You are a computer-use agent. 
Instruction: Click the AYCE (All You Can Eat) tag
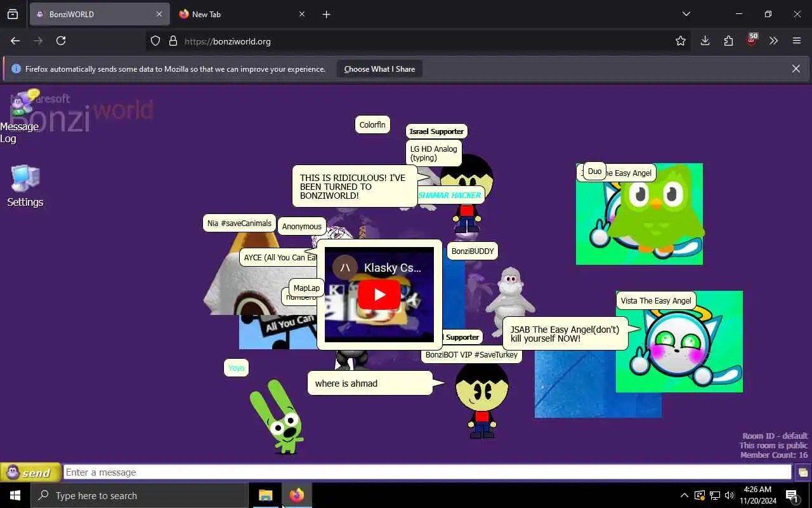279,257
